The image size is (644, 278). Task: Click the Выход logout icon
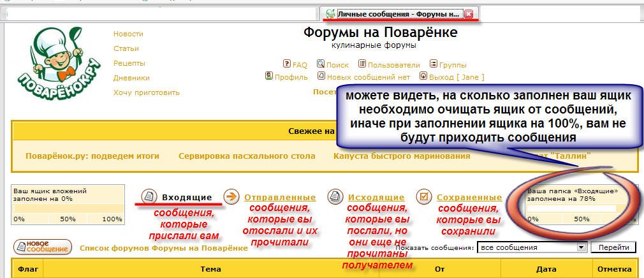point(423,77)
